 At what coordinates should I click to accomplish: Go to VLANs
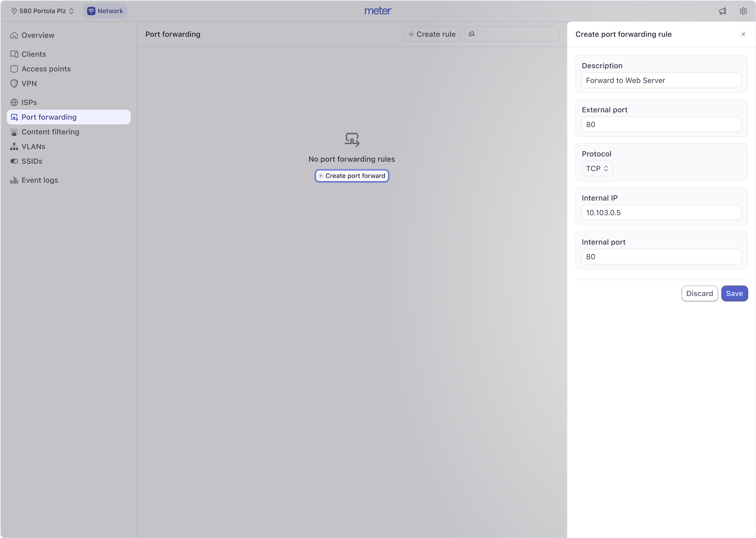[x=68, y=146]
